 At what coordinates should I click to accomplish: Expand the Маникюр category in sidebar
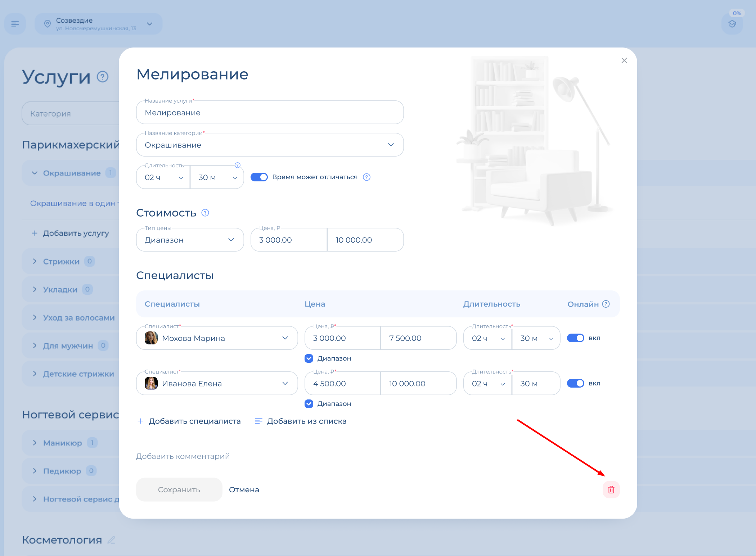(63, 443)
